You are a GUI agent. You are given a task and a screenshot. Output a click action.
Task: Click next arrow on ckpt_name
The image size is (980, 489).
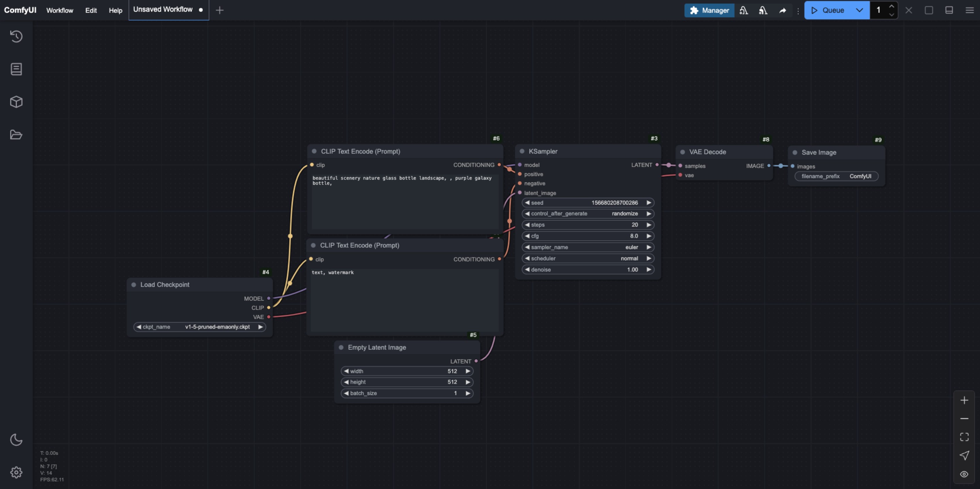tap(261, 327)
